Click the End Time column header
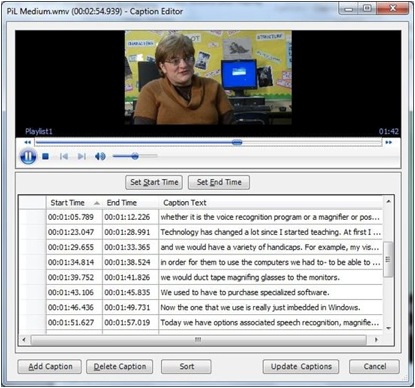The width and height of the screenshot is (415, 388). (x=131, y=203)
